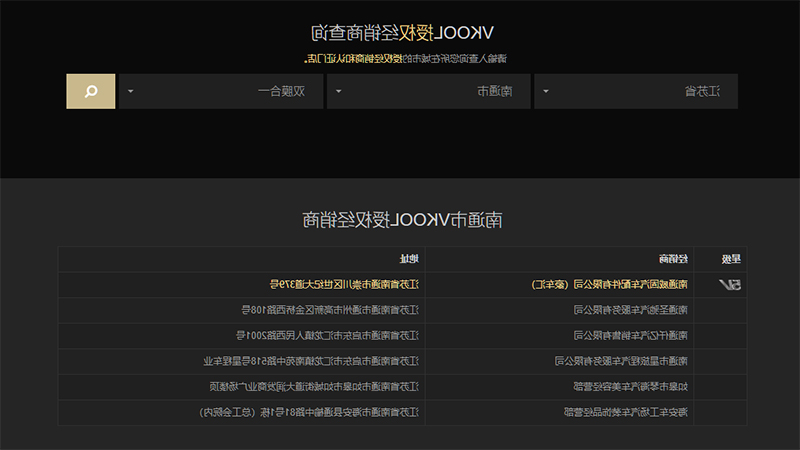Select dealer 南通市星旅程汽车服务有限公司
Screen dimensions: 800x450
coord(621,361)
